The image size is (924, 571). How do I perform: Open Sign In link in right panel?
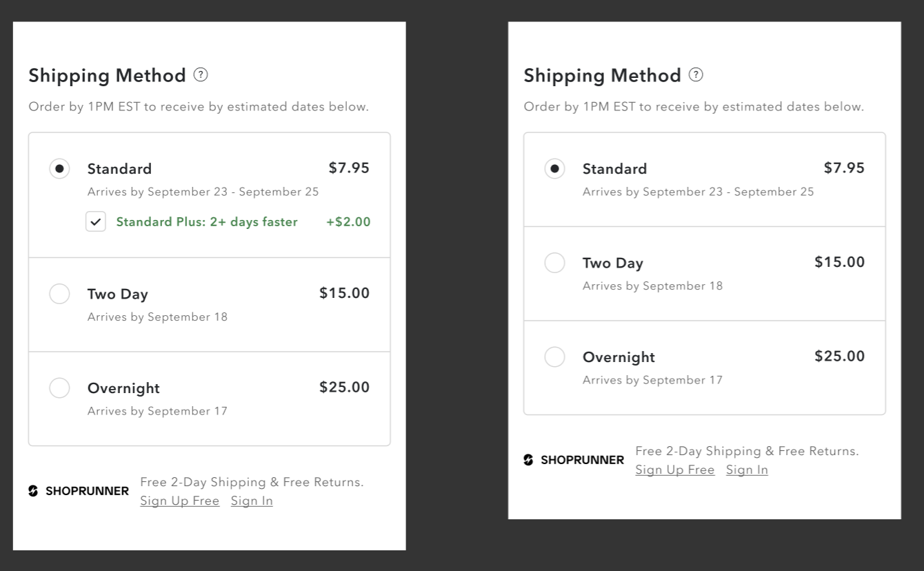tap(747, 470)
